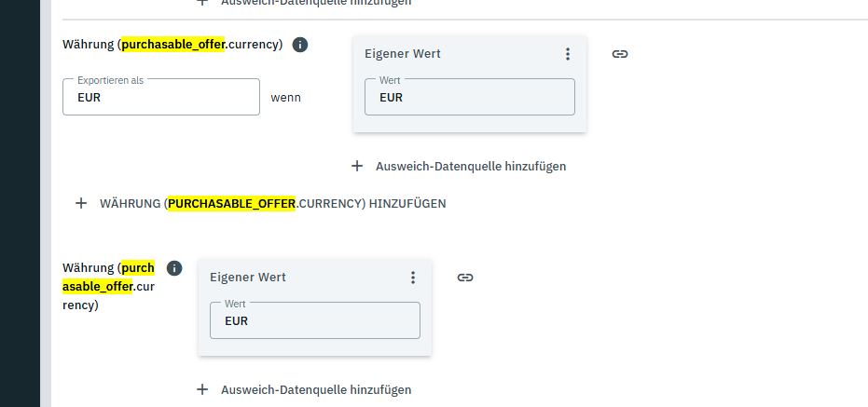Screen dimensions: 868x407
Task: Select upper Eigener Wert card title
Action: click(403, 54)
